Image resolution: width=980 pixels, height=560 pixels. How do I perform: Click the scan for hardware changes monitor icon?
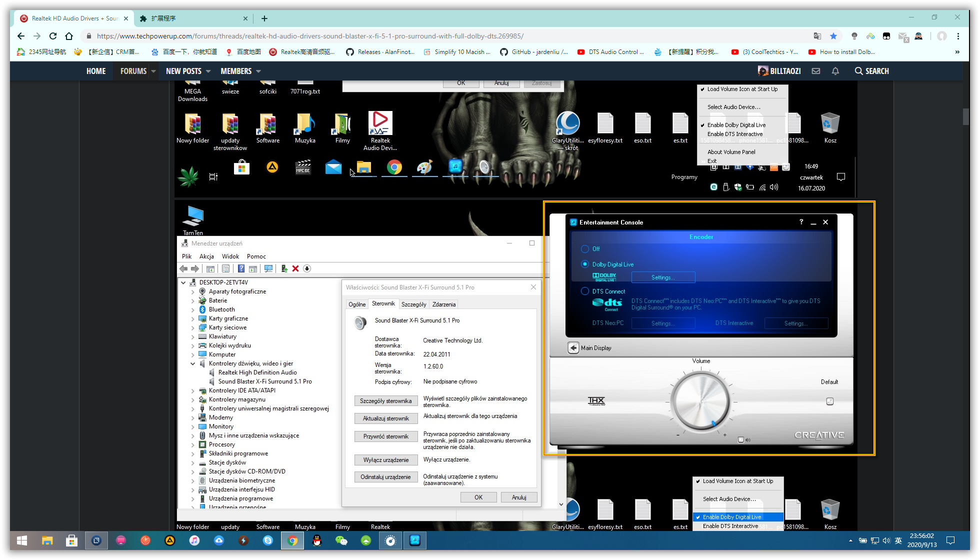(x=268, y=268)
